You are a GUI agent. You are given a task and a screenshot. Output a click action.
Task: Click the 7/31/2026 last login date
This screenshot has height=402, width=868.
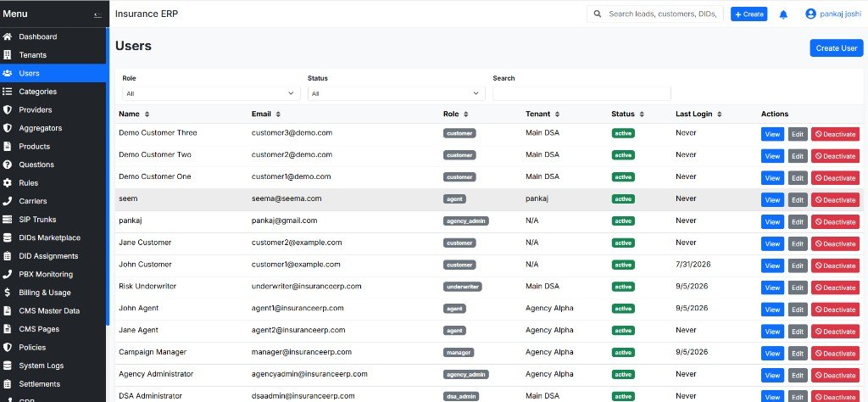point(693,265)
